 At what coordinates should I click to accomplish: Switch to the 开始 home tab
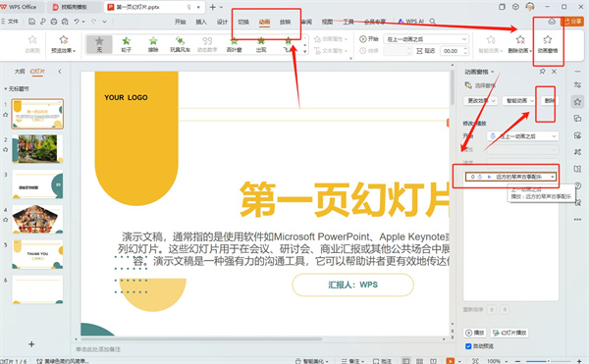tap(181, 22)
